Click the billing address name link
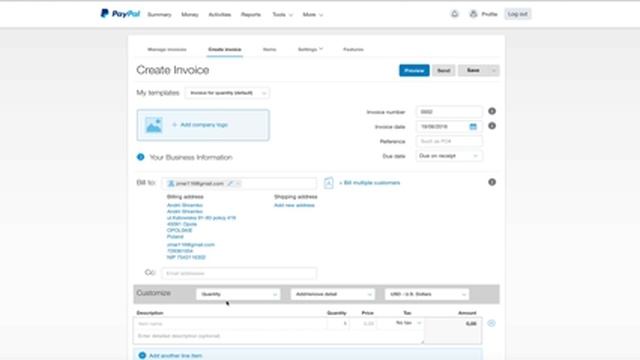 point(184,205)
